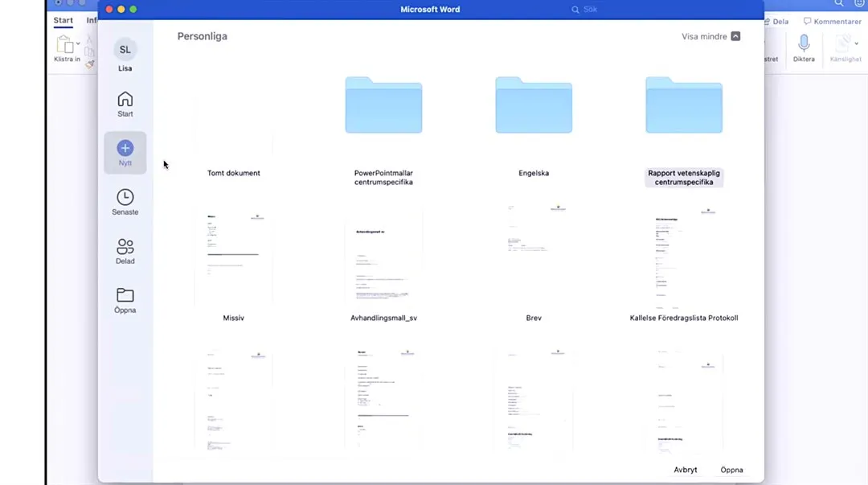Open the Delad shared files icon
This screenshot has width=868, height=485.
click(x=125, y=247)
